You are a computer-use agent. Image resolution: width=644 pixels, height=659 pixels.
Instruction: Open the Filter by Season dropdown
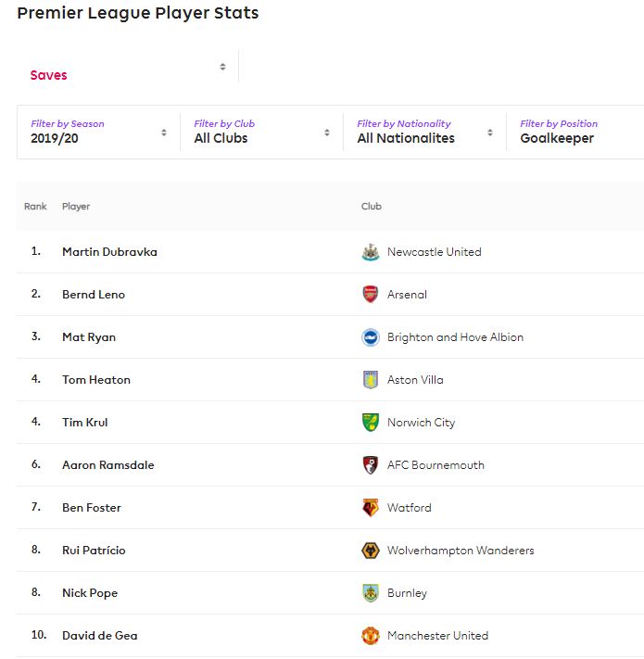pos(99,132)
